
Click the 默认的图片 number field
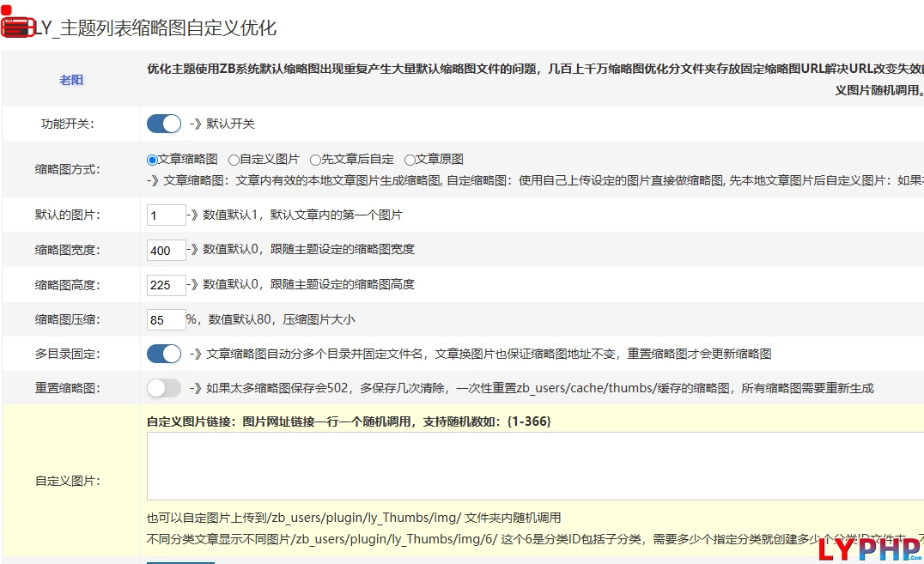167,215
